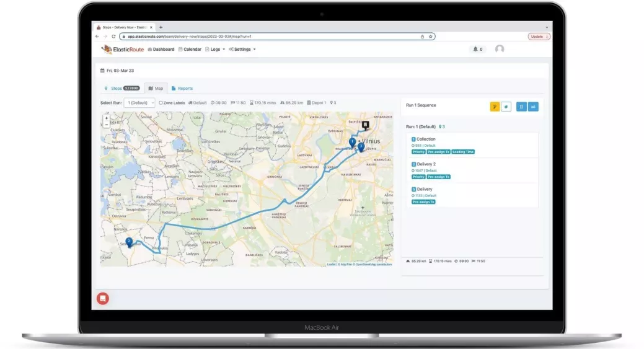Bookmark the page with the star icon
This screenshot has width=644, height=349.
[x=430, y=37]
